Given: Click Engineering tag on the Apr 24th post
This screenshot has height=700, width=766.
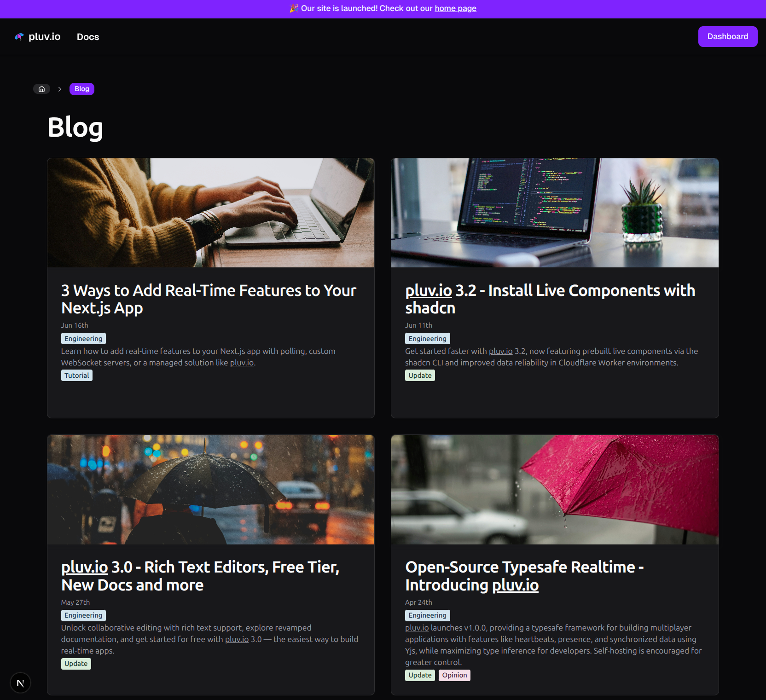Looking at the screenshot, I should (x=428, y=615).
